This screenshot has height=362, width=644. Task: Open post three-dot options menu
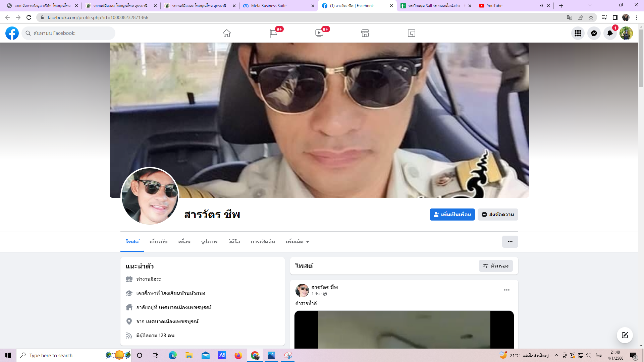pos(506,290)
